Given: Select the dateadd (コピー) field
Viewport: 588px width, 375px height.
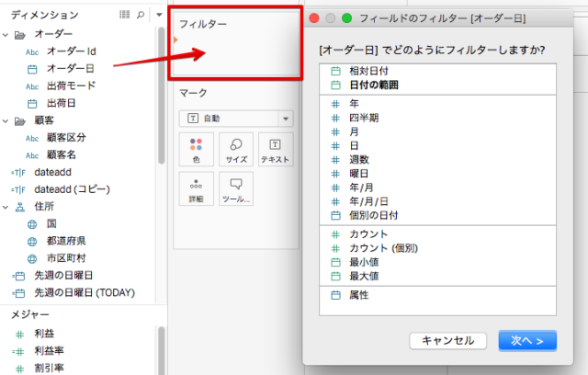Looking at the screenshot, I should tap(72, 189).
